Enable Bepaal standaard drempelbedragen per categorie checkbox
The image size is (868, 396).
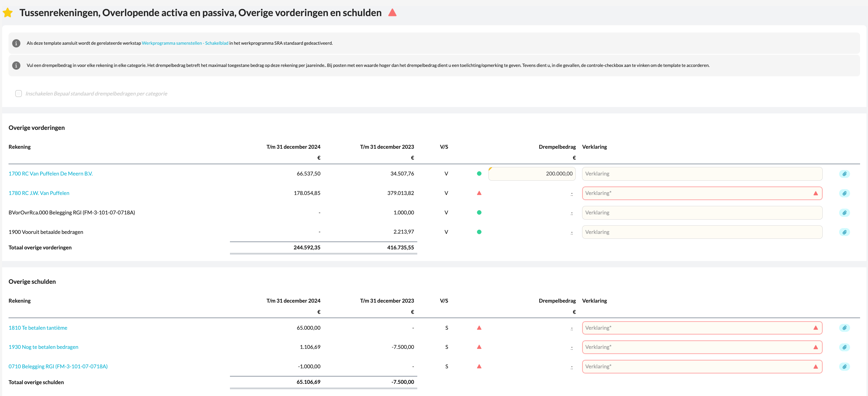click(19, 94)
